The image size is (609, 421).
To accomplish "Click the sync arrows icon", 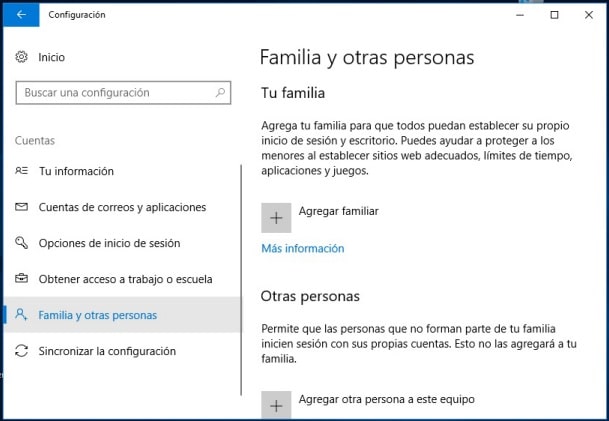I will [x=22, y=352].
